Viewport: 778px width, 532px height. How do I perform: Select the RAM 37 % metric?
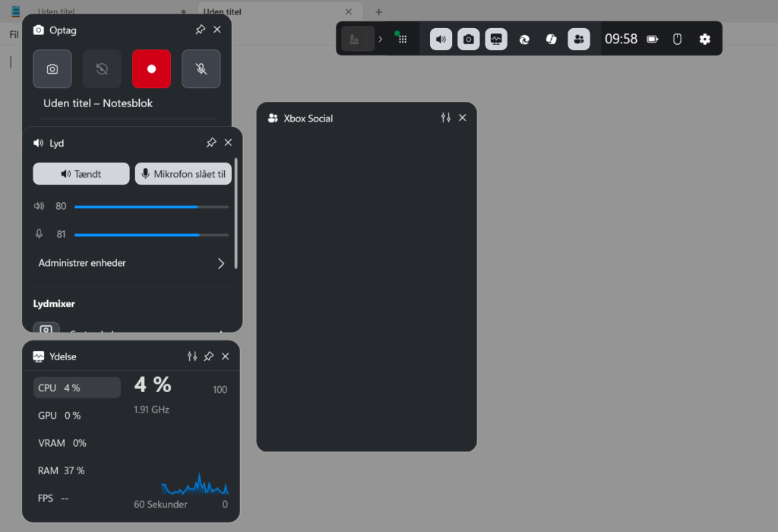77,470
